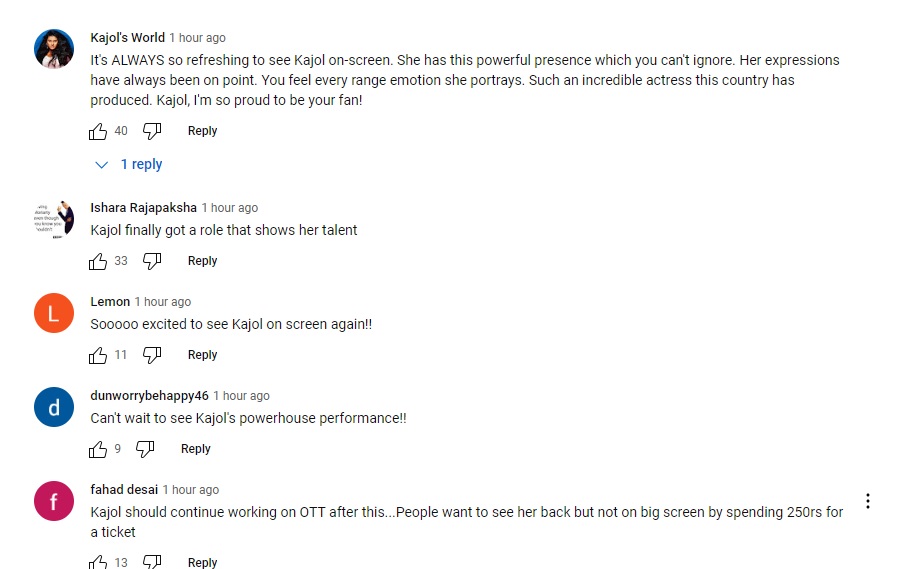Viewport: 909px width, 569px height.
Task: Like dunworrybehappy46's comment
Action: (98, 449)
